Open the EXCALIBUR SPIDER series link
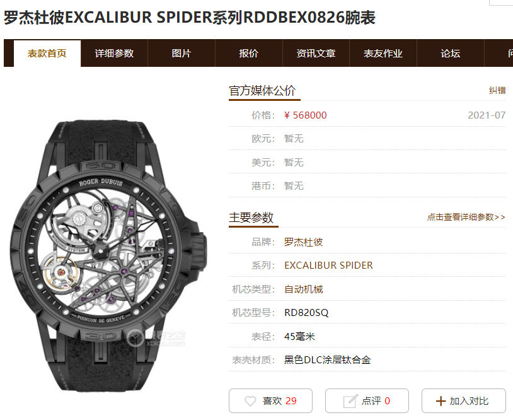The width and height of the screenshot is (513, 420). click(x=328, y=265)
